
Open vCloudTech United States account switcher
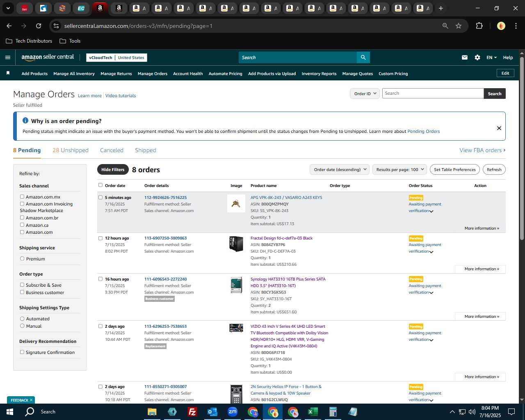point(116,57)
